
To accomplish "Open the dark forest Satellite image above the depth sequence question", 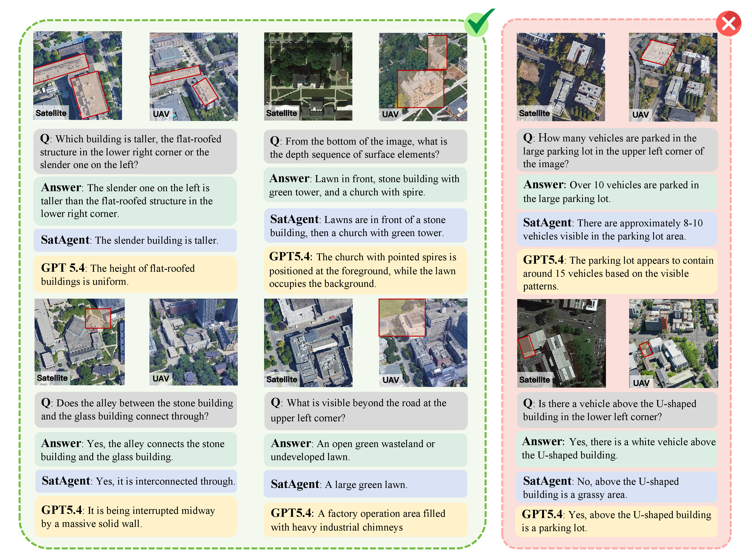I will coord(308,77).
